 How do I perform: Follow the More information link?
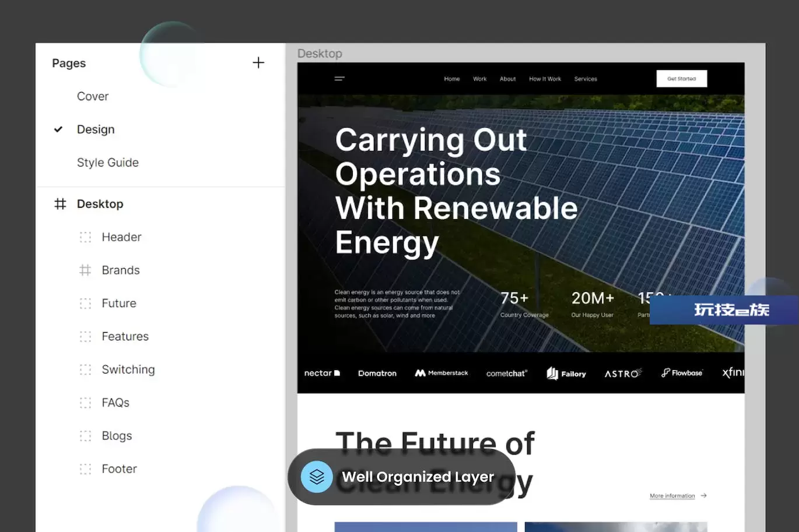pyautogui.click(x=672, y=496)
